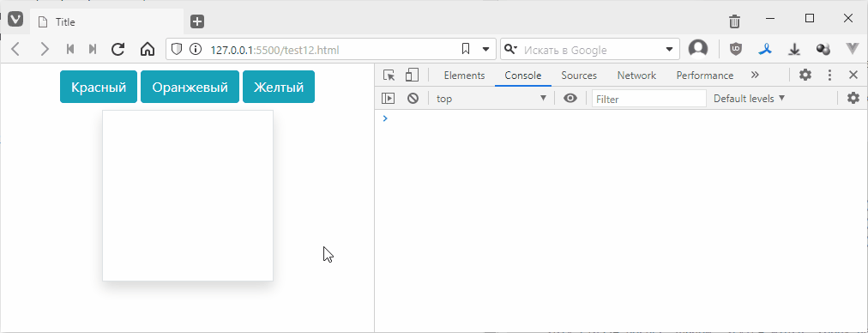Toggle the DevTools device toolbar
Screen dimensions: 868x333
pos(412,76)
